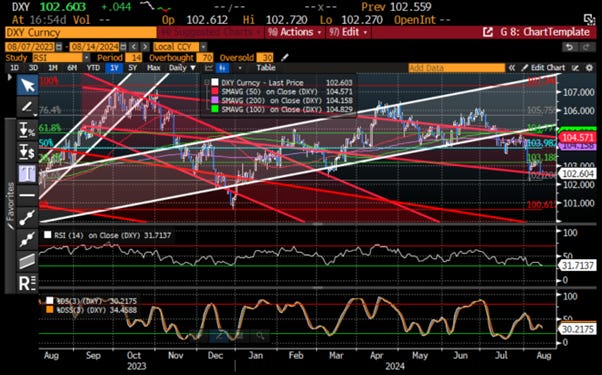Select the pencil line drawing tool
Viewport: 602px width, 375px height.
click(x=27, y=107)
